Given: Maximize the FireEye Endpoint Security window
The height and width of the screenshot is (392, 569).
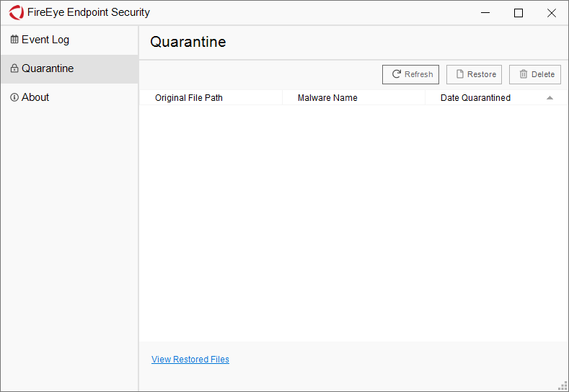Looking at the screenshot, I should pos(518,13).
